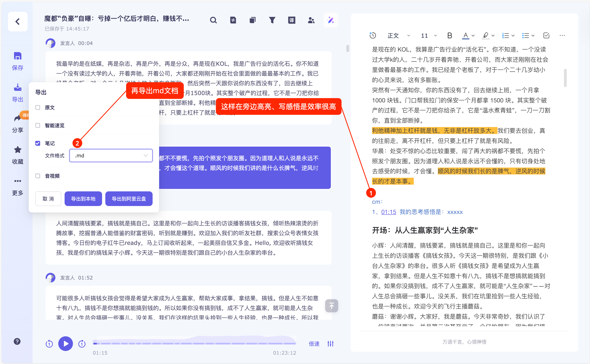
Task: Click the audio waveform progress bar
Action: (x=194, y=343)
